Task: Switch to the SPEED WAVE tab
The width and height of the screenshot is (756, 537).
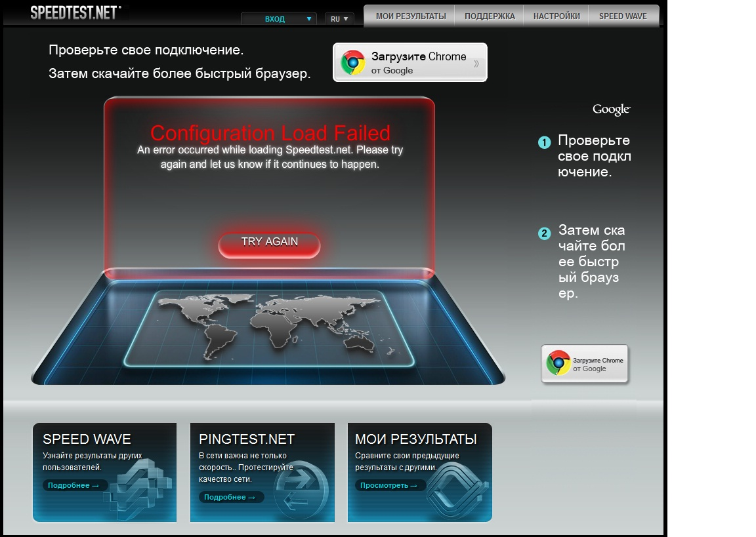Action: (623, 16)
